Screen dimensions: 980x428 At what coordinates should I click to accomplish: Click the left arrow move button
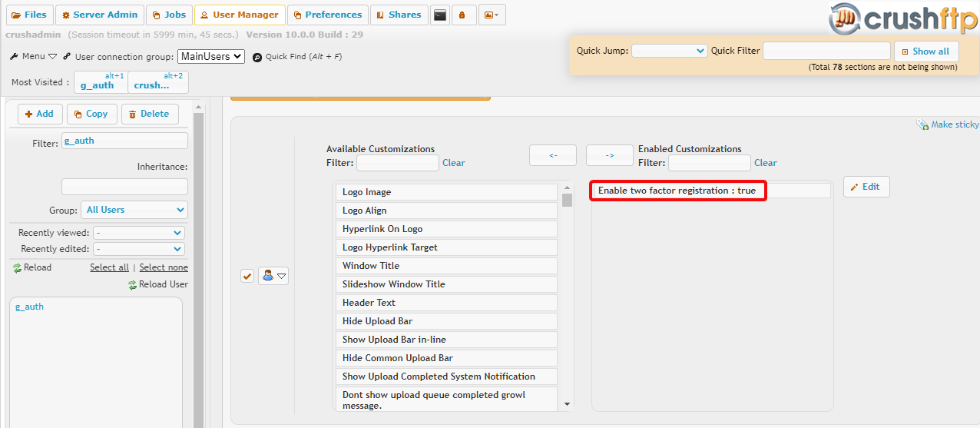pos(553,155)
